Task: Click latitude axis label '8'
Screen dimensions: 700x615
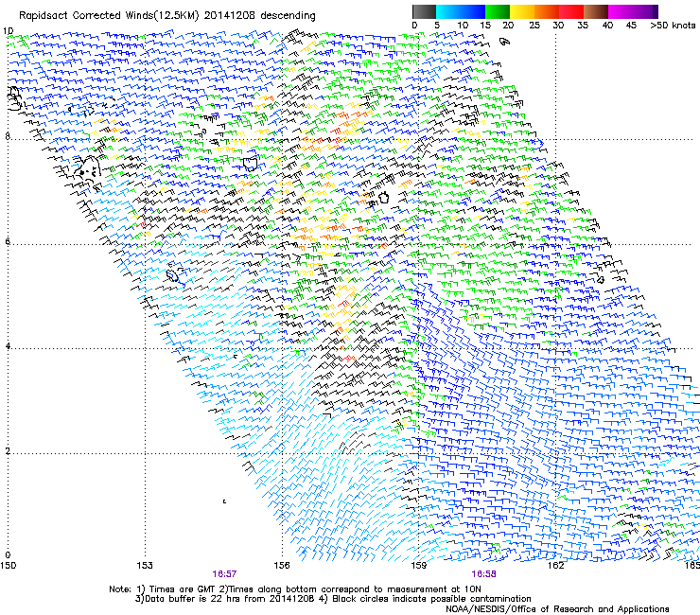Action: [x=8, y=136]
